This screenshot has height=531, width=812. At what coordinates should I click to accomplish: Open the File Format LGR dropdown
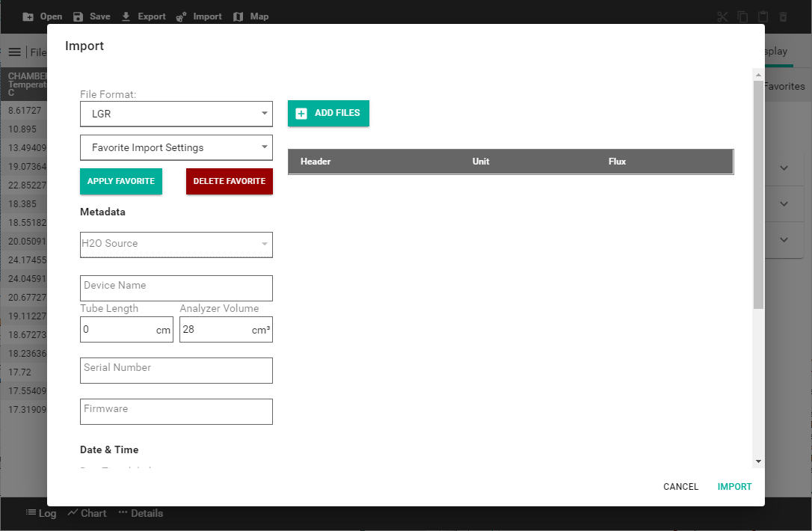pos(176,114)
